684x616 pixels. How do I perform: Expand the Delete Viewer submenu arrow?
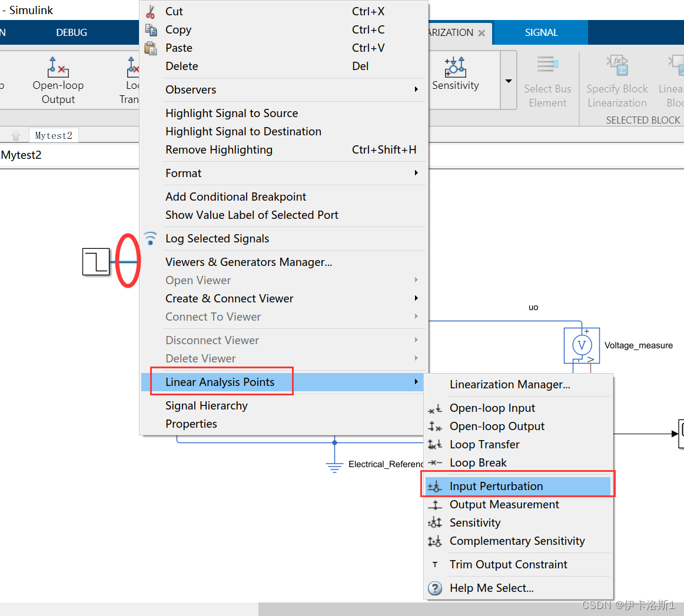[x=416, y=358]
